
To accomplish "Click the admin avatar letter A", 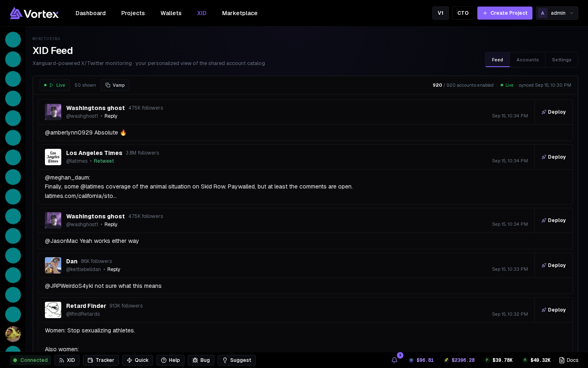I will point(543,13).
